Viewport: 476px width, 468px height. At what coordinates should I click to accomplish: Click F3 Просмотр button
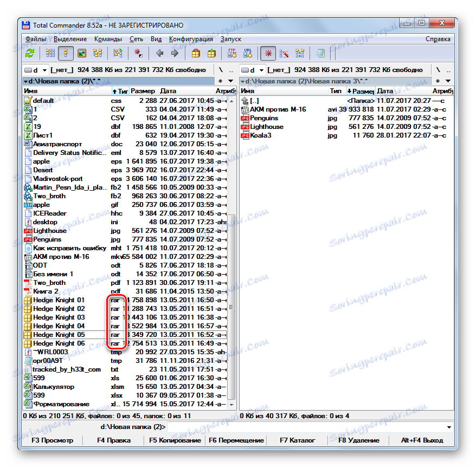coord(52,440)
